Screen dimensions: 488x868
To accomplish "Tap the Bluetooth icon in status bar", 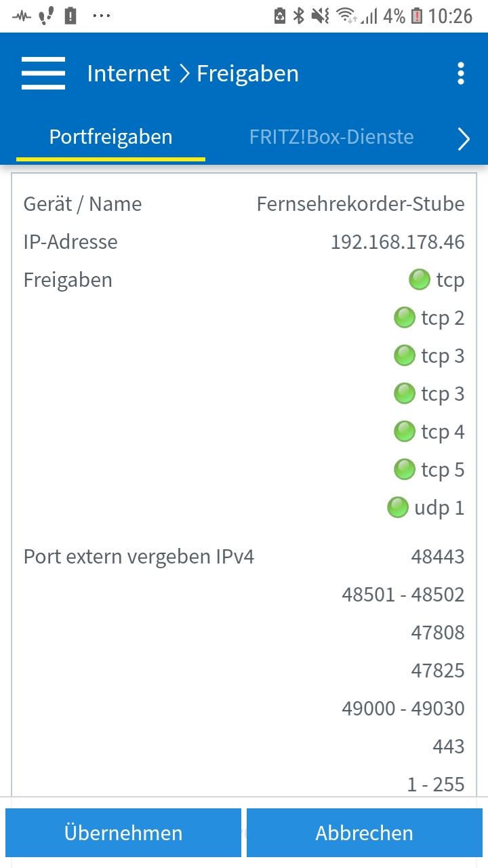I will (x=299, y=16).
